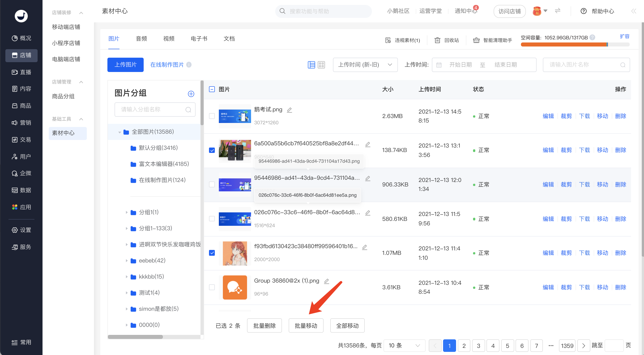644x355 pixels.
Task: Open 智能清理助手 cleaning assistant
Action: [493, 40]
